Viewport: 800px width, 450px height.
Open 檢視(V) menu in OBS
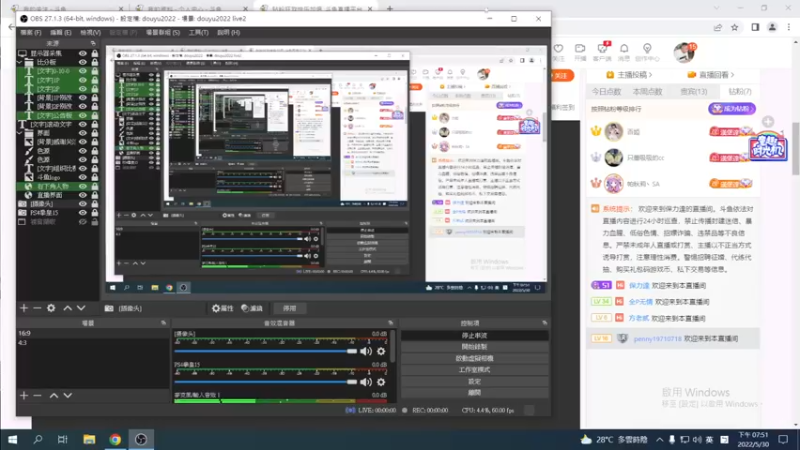click(90, 32)
